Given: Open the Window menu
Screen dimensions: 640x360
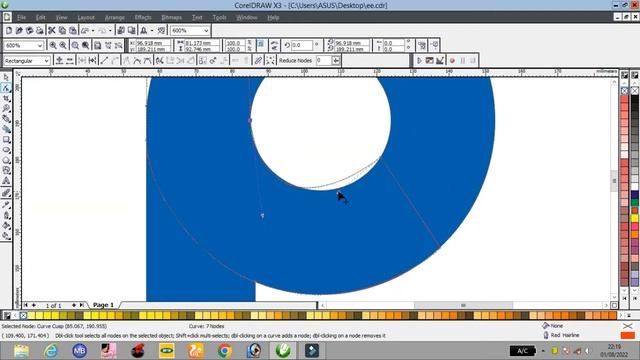Looking at the screenshot, I should point(247,18).
